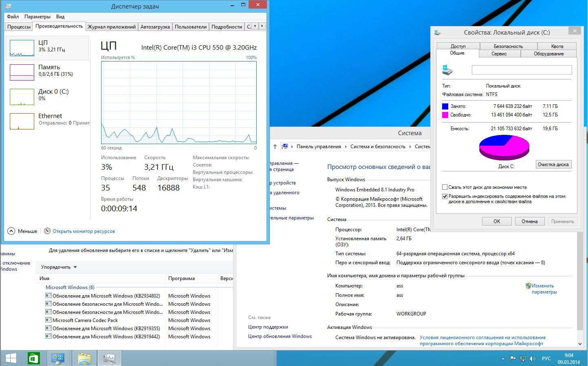The image size is (588, 366).
Task: Collapse Task Manager with the Меньше chevron
Action: coord(11,231)
